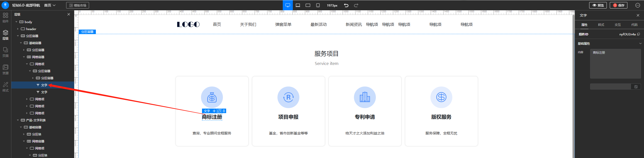Click the 首页 link in canvas navigation

[217, 25]
